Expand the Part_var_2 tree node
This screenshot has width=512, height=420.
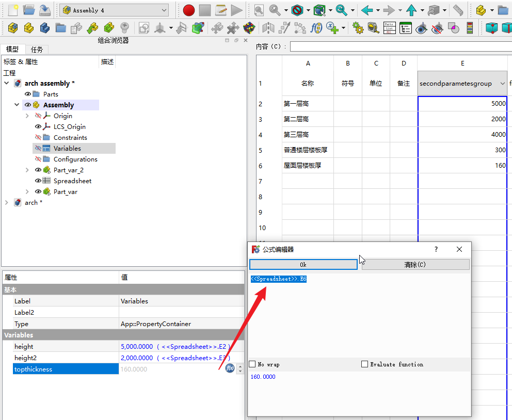pos(27,170)
